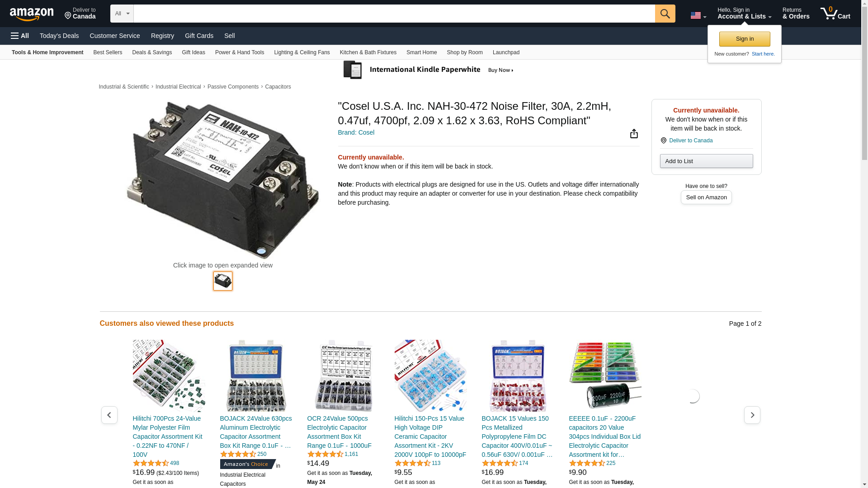Viewport: 868px width, 488px height.
Task: Open Best Sellers tab
Action: click(108, 52)
